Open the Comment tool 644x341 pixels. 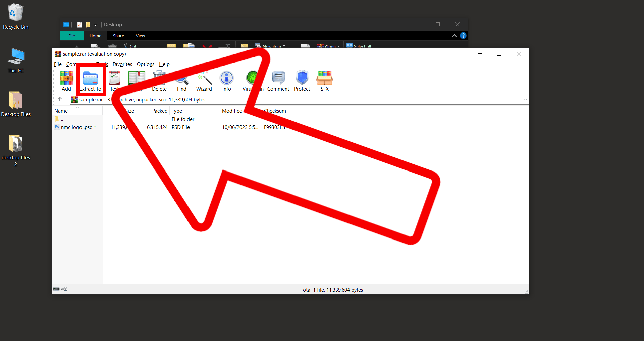(278, 80)
